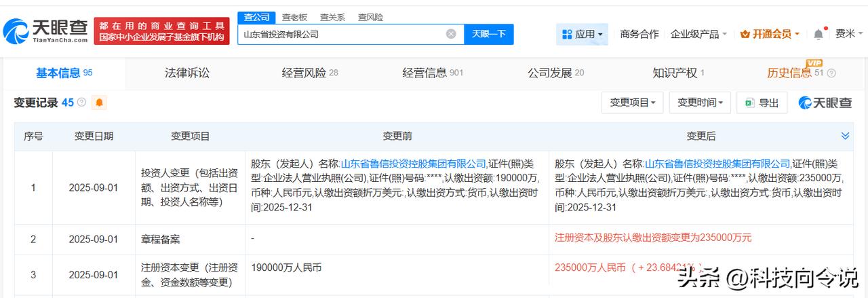Open the 商务合作 link

pos(639,34)
